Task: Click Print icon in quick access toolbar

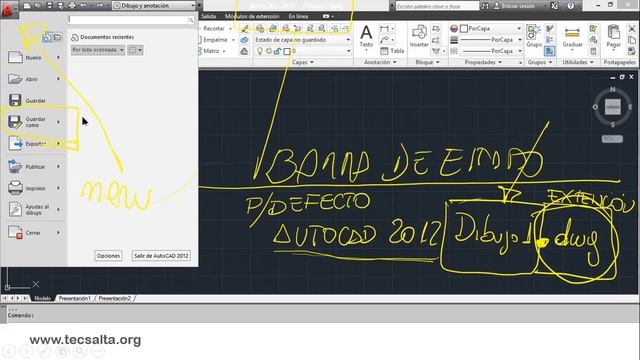Action: tap(72, 6)
